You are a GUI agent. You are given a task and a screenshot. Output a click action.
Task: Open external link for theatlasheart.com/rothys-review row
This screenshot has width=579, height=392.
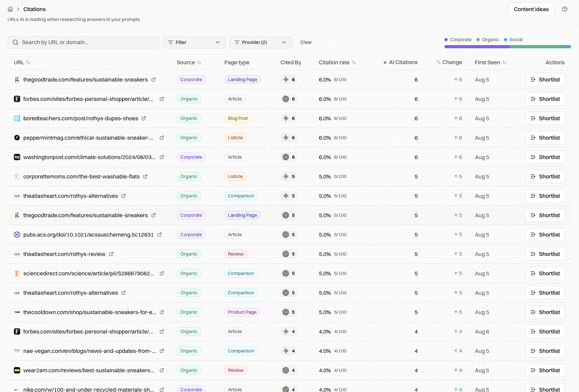[x=111, y=254]
